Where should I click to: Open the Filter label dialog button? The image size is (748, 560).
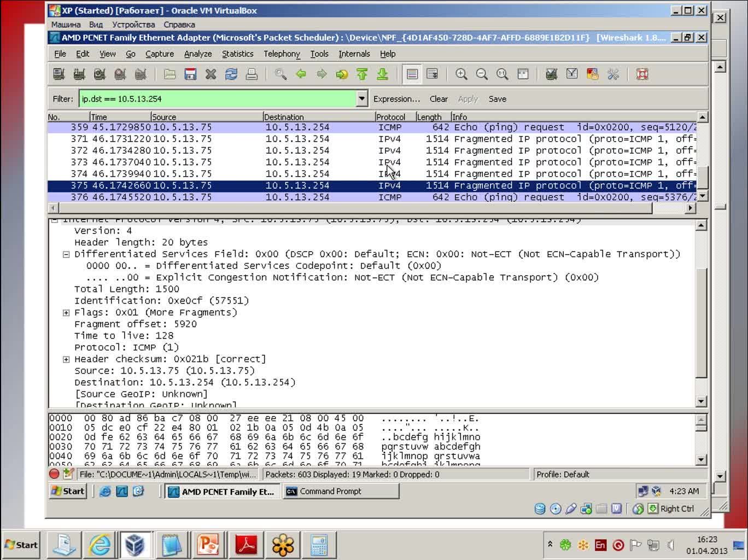click(63, 99)
